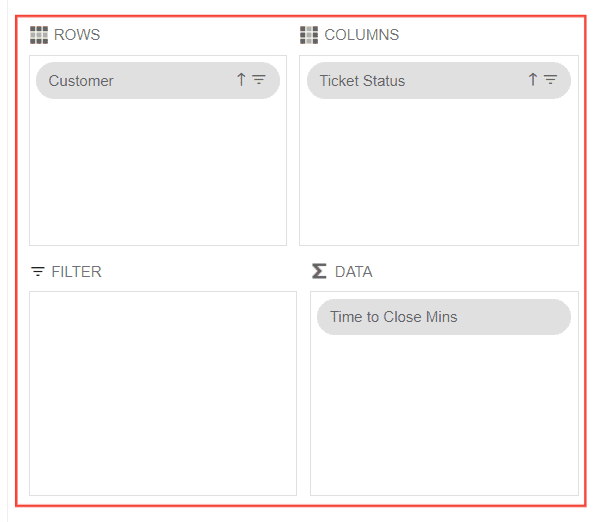Select the Customer field chip

(158, 80)
